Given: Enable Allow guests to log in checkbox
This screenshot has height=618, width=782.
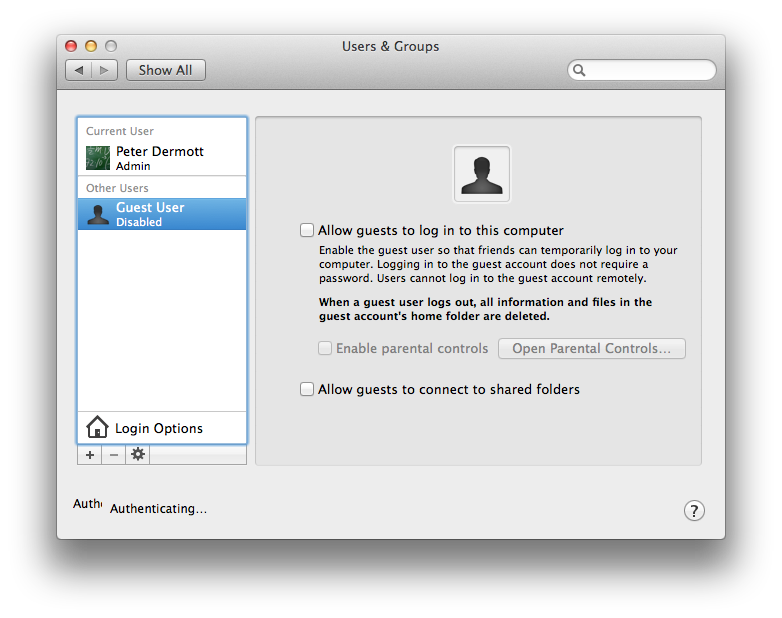Looking at the screenshot, I should coord(307,230).
